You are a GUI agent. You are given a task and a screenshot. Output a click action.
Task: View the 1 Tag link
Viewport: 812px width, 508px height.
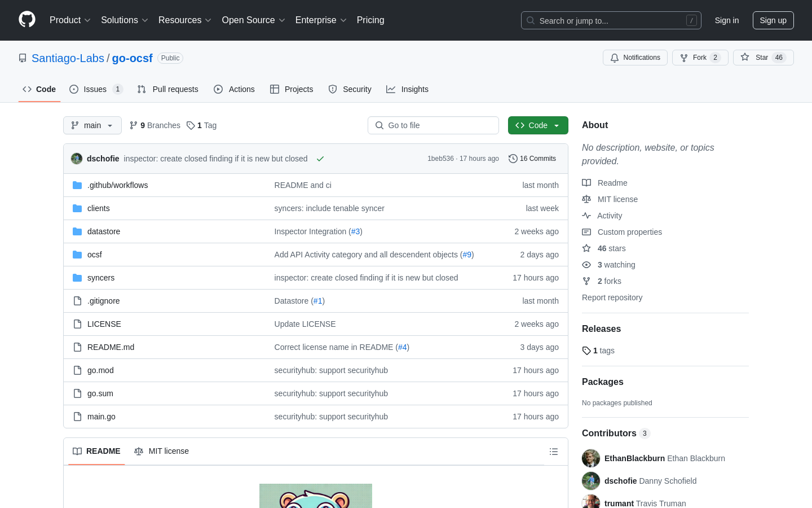[202, 125]
